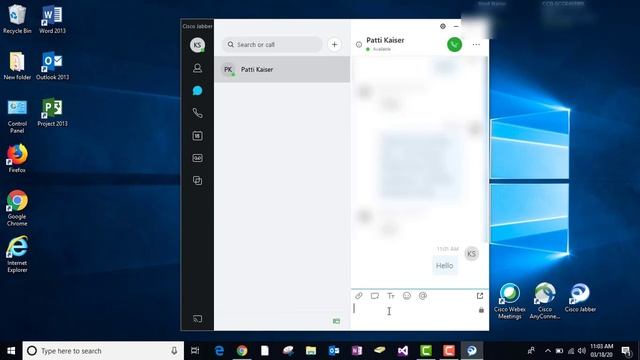
Task: Open Chrome from taskbar
Action: pyautogui.click(x=242, y=351)
